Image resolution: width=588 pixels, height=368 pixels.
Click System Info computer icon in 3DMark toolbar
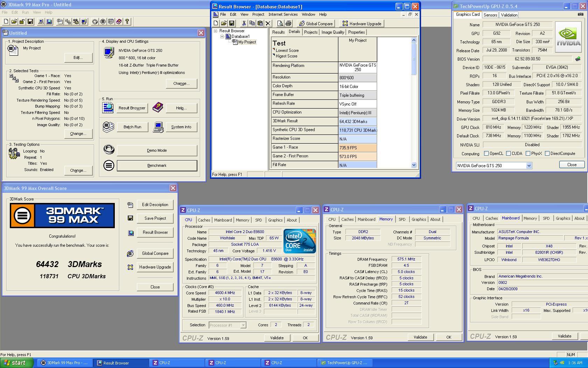click(41, 21)
